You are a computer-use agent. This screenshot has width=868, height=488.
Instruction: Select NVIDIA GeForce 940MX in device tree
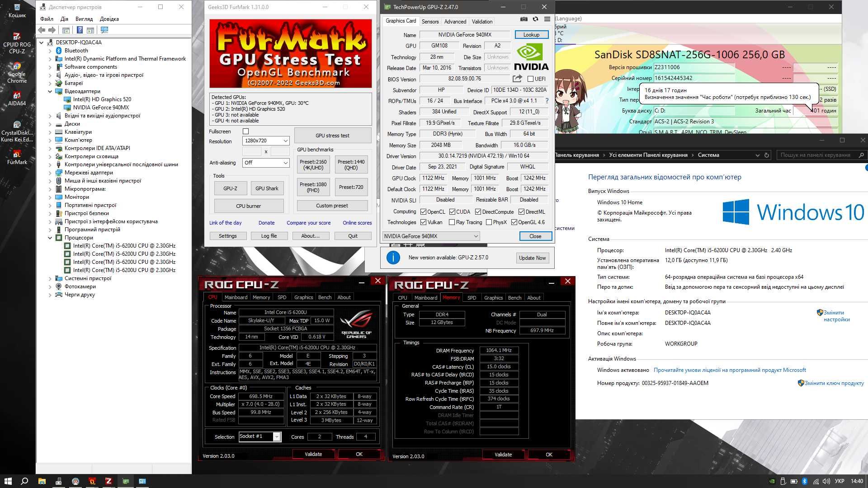101,108
